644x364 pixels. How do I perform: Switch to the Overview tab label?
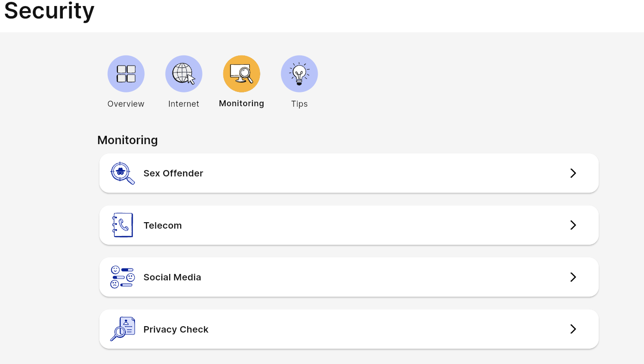point(126,104)
